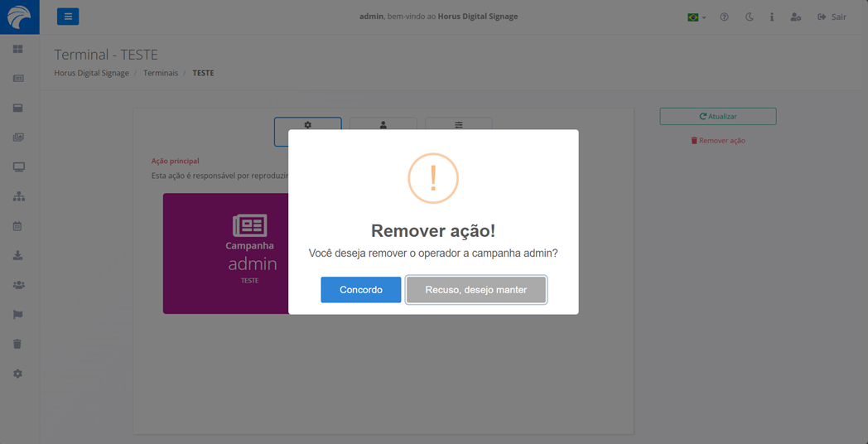868x444 pixels.
Task: Toggle dark mode with the moon icon
Action: point(749,17)
